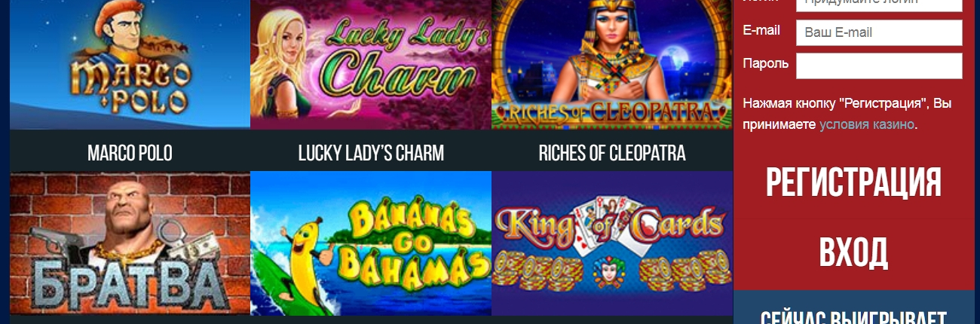Click the Пароль field label

click(765, 63)
